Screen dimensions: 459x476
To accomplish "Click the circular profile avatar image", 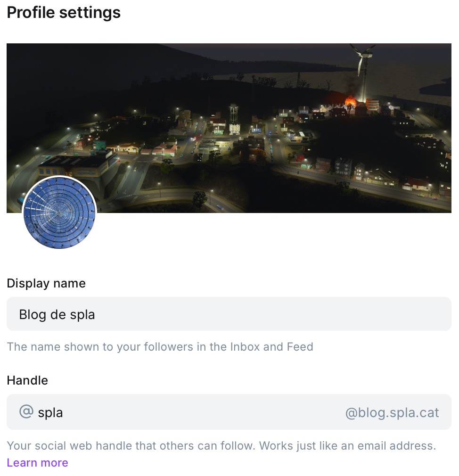I will coord(59,213).
